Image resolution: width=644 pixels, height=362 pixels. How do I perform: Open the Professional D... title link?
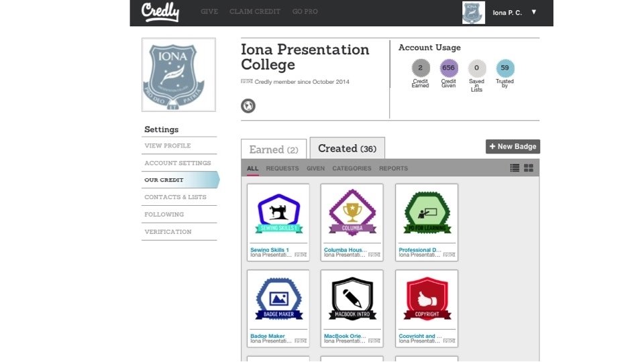coord(420,249)
